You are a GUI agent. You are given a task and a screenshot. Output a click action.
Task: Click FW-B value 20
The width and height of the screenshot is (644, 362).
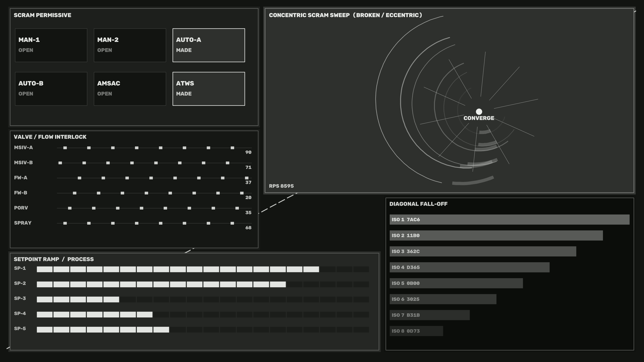tap(248, 197)
